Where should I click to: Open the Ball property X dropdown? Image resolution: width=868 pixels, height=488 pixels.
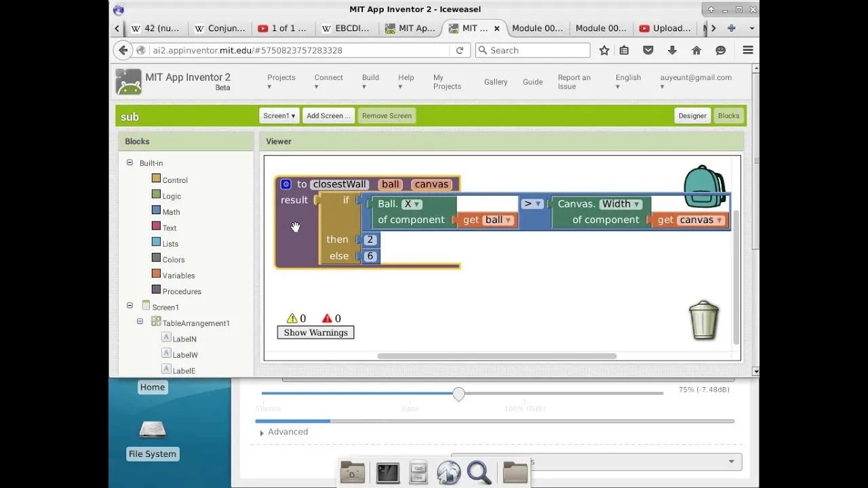[412, 204]
